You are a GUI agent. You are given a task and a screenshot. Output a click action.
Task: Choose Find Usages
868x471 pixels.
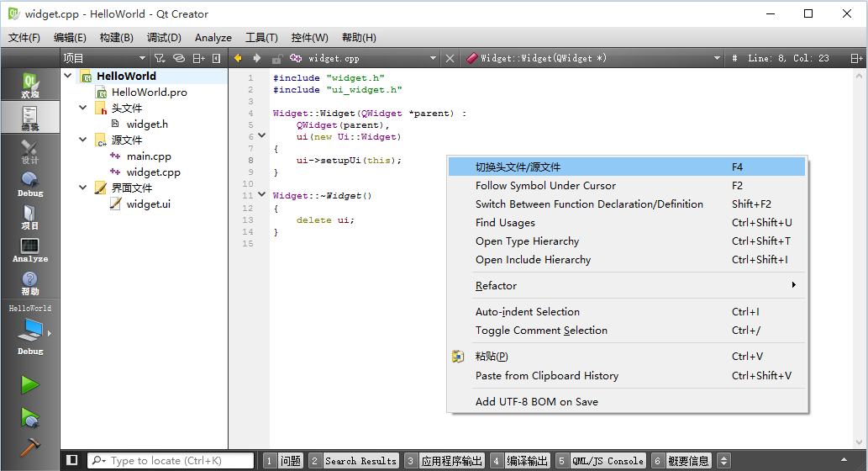coord(627,223)
